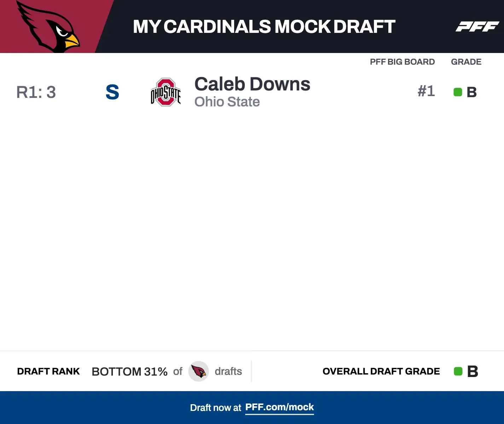Open the PFF.com/mock link
The width and height of the screenshot is (504, 424).
tap(279, 407)
